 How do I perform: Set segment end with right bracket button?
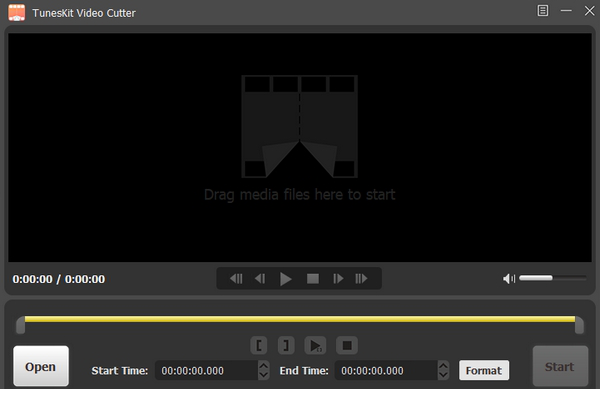(x=286, y=345)
